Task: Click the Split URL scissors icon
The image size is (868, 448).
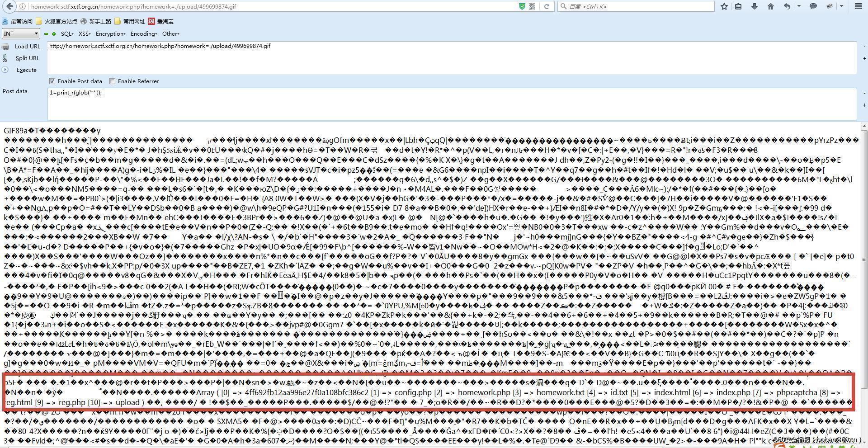Action: (x=5, y=58)
